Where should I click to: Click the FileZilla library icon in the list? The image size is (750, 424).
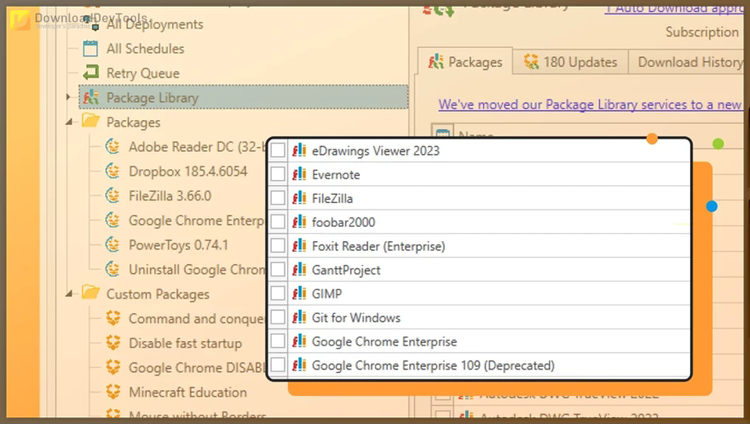point(299,198)
